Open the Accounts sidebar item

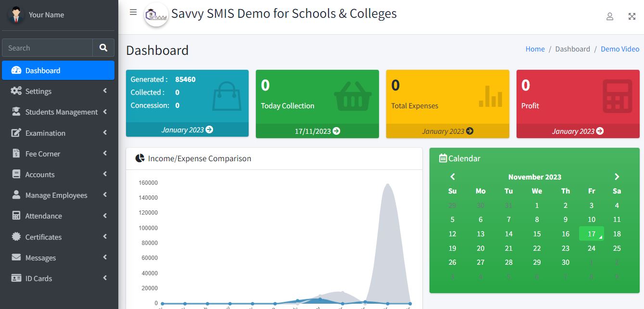(x=58, y=174)
